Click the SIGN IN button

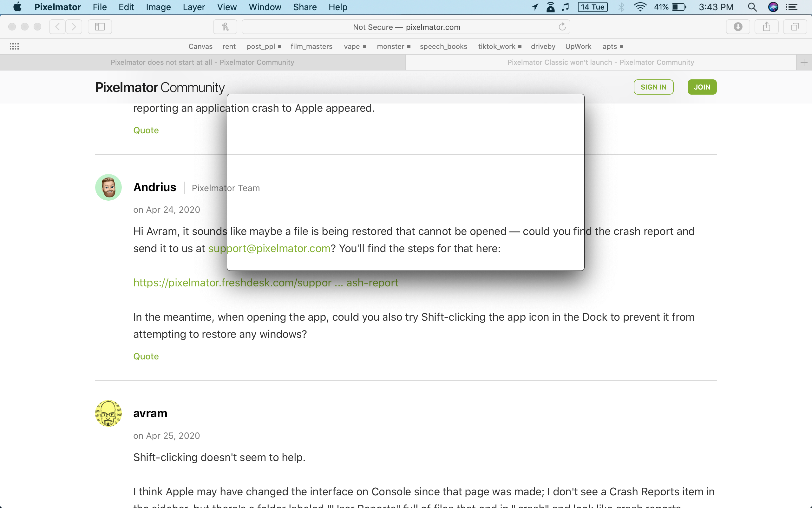tap(653, 87)
